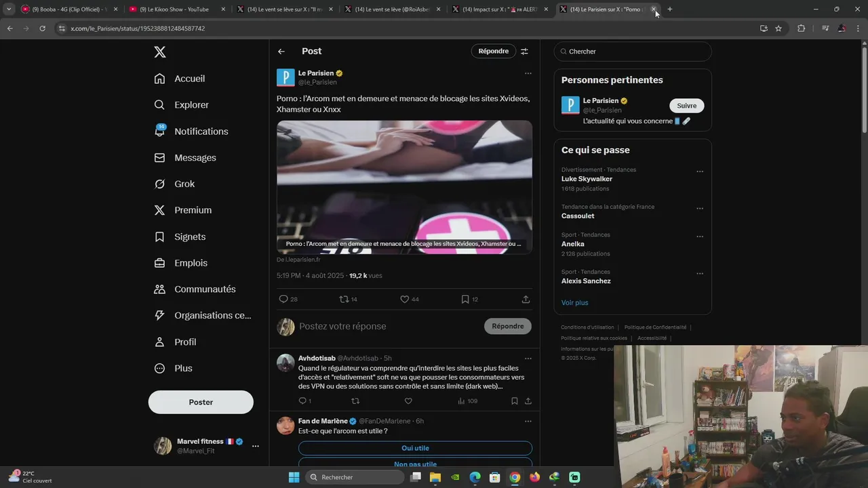Go back with the Post arrow
The height and width of the screenshot is (488, 868).
281,52
